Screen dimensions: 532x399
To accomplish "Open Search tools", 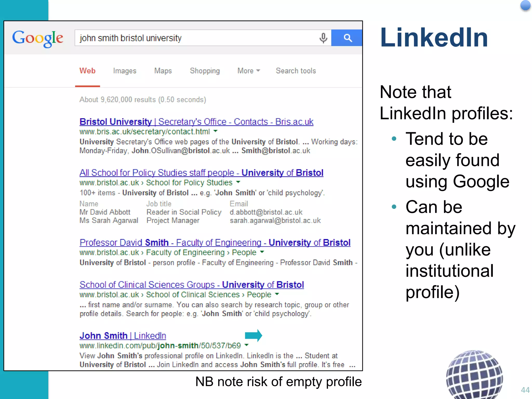I will [296, 71].
